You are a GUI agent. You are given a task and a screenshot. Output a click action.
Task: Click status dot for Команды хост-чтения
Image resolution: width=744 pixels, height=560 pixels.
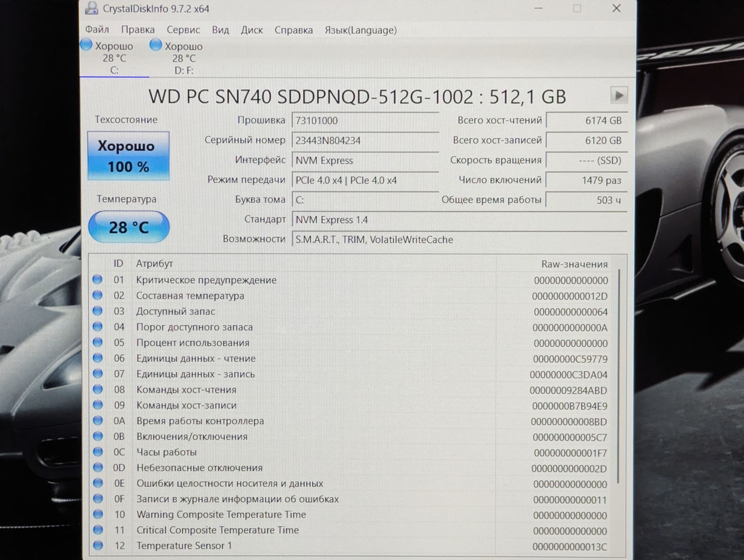click(98, 389)
